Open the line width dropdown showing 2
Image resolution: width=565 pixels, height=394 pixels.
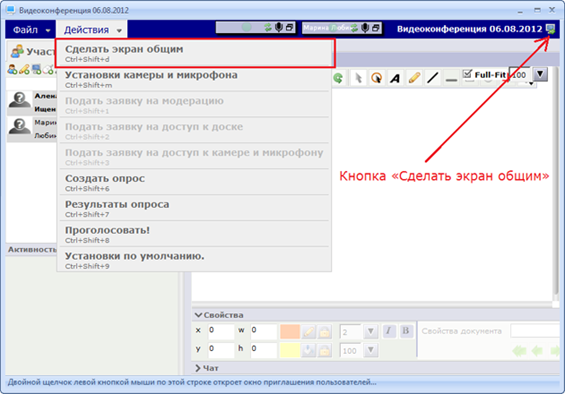370,332
